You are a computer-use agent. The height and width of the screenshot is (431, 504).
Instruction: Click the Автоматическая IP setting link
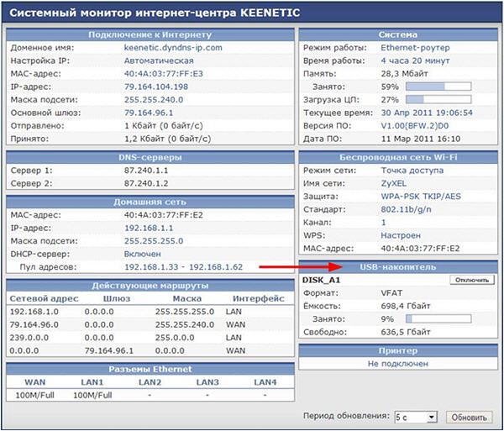click(158, 61)
